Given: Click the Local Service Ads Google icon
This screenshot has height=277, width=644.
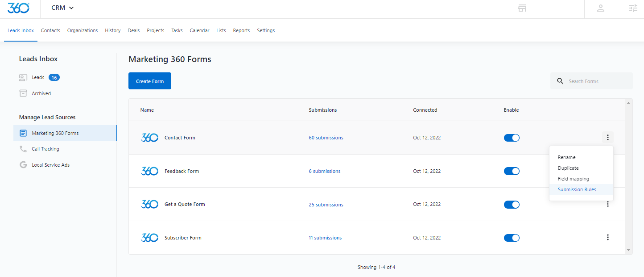Looking at the screenshot, I should (23, 165).
